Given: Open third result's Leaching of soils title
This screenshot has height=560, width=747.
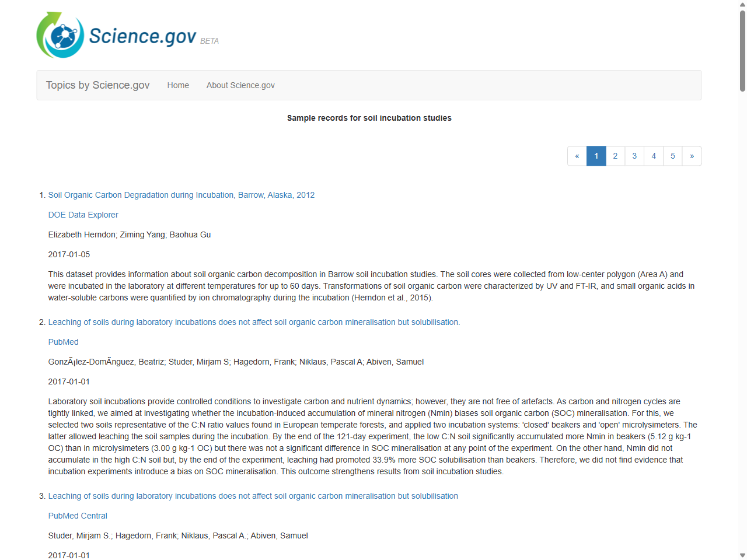Looking at the screenshot, I should pos(253,496).
